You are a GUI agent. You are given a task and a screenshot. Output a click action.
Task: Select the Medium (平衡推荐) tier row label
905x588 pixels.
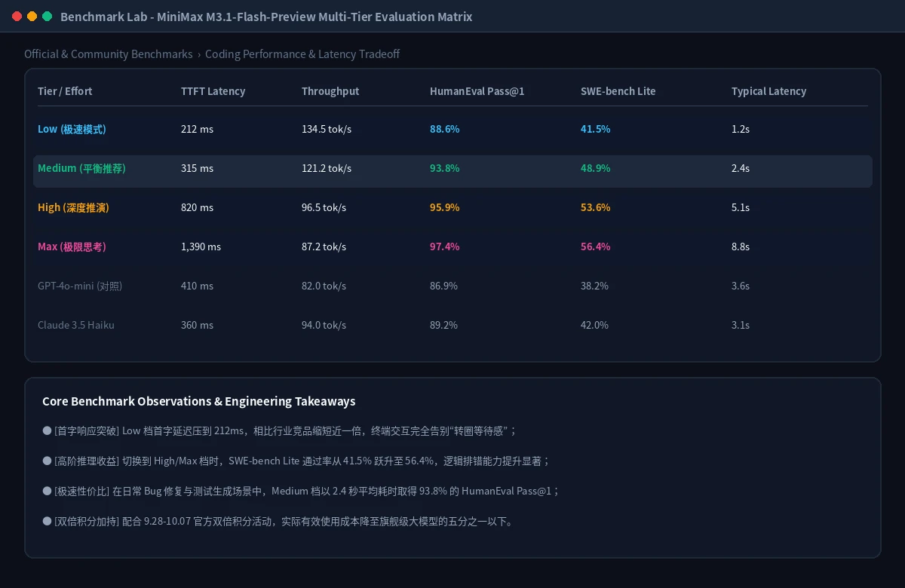(81, 168)
